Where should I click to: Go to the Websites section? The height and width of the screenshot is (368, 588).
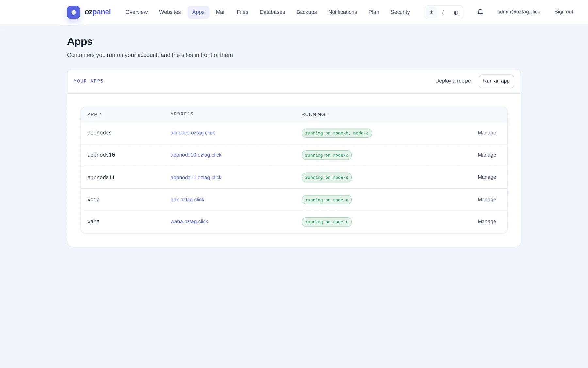click(x=170, y=12)
